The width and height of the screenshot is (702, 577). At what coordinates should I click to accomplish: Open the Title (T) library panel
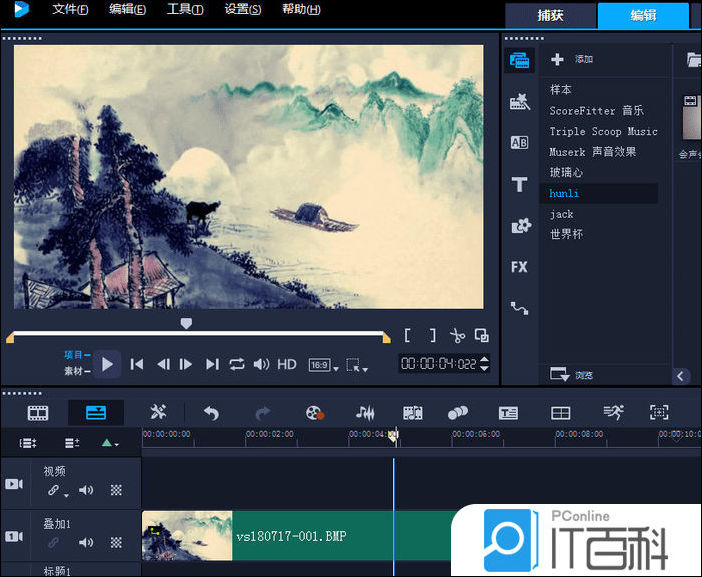tap(519, 184)
